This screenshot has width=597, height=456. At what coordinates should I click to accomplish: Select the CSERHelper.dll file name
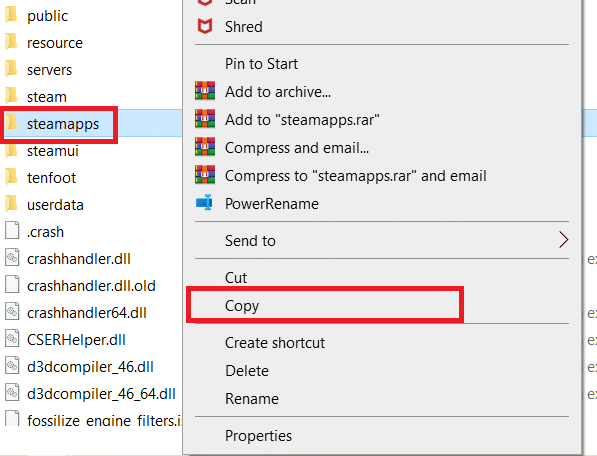[76, 340]
